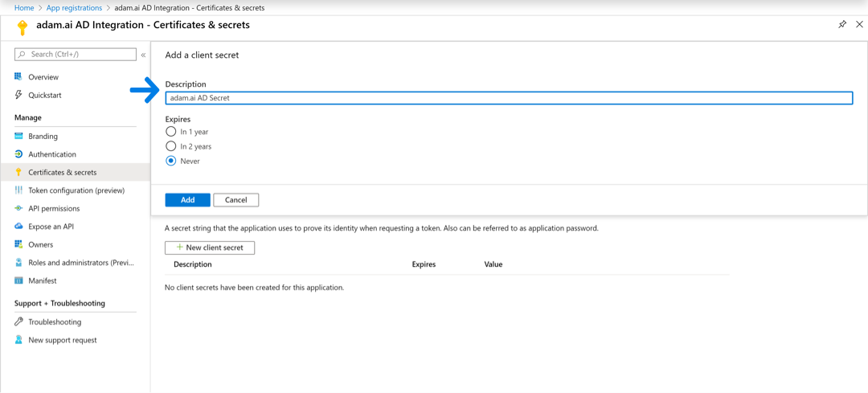868x393 pixels.
Task: Click the Description column header
Action: click(193, 264)
